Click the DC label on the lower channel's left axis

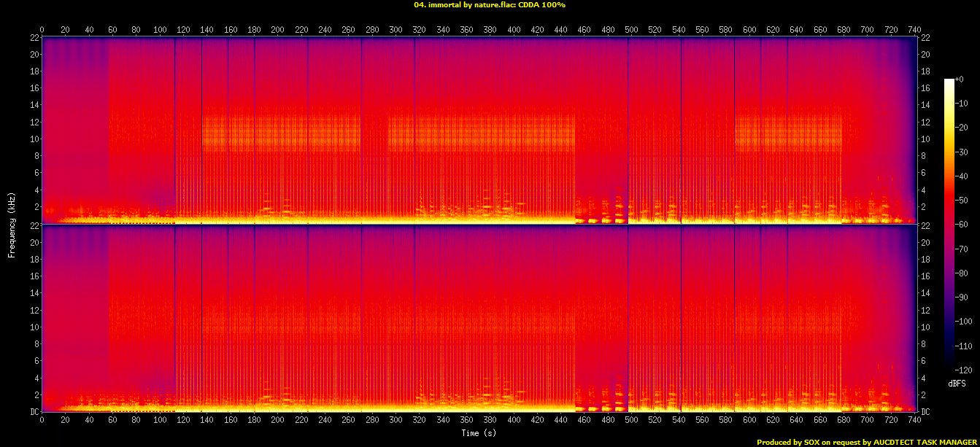(34, 412)
